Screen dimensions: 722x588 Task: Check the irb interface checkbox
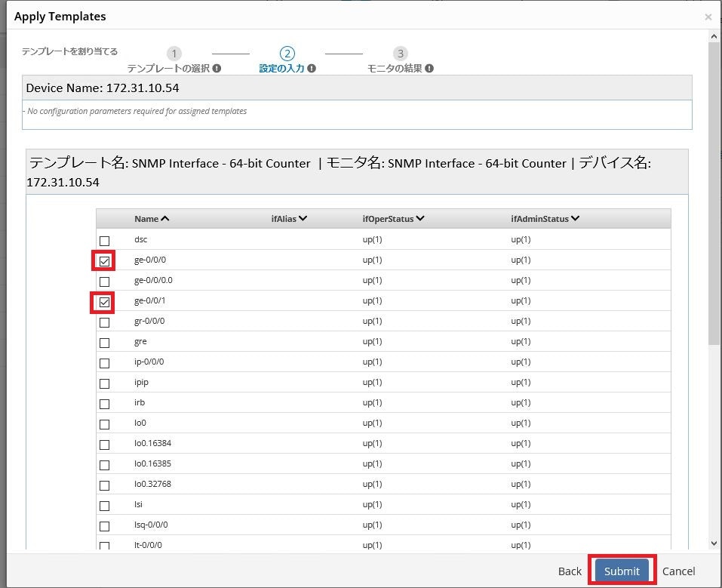point(105,404)
